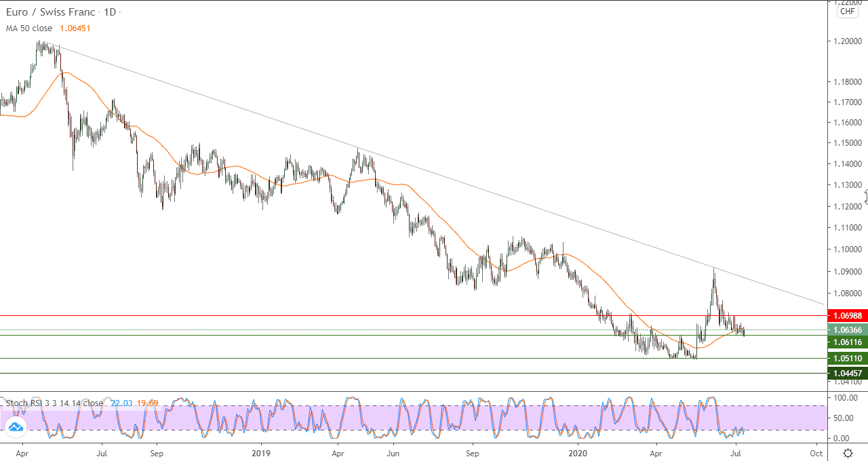Click the 1.18000 price scale label
Image resolution: width=868 pixels, height=461 pixels.
(849, 82)
